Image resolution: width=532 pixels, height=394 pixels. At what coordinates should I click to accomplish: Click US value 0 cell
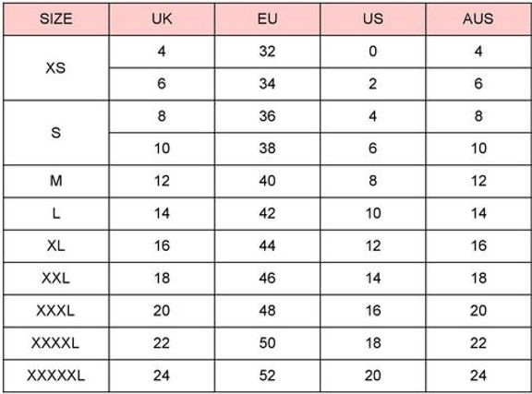click(x=373, y=52)
